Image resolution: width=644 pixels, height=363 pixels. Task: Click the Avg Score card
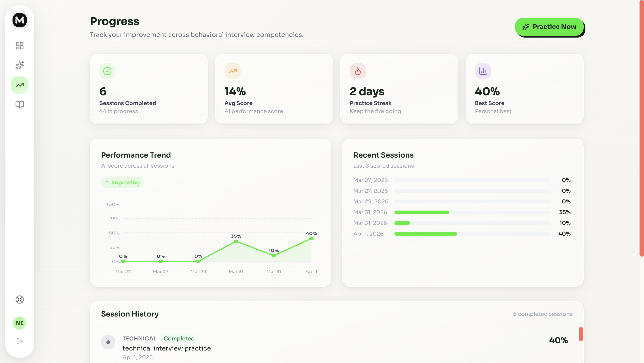pyautogui.click(x=274, y=89)
